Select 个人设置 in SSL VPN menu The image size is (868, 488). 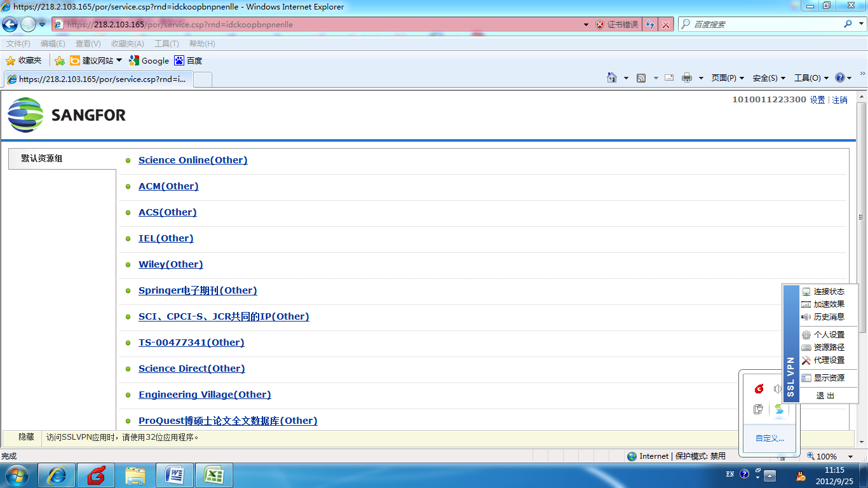pos(829,335)
